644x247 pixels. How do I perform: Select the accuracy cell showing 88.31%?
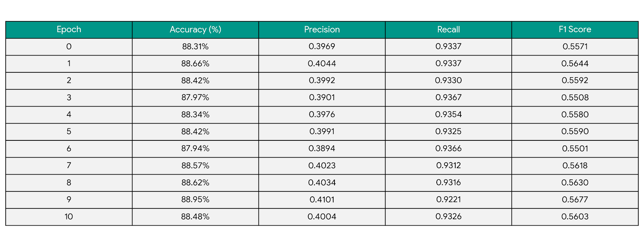click(195, 47)
